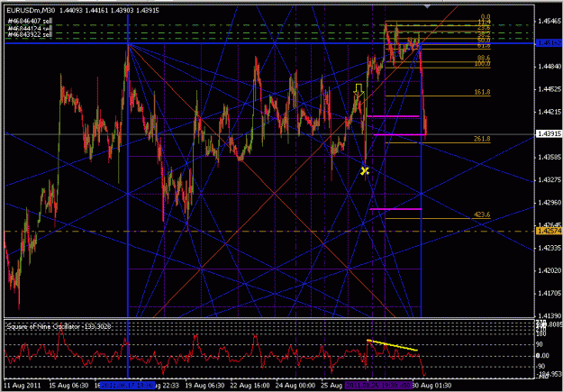Click the yellow X marker on the chart

click(x=365, y=171)
